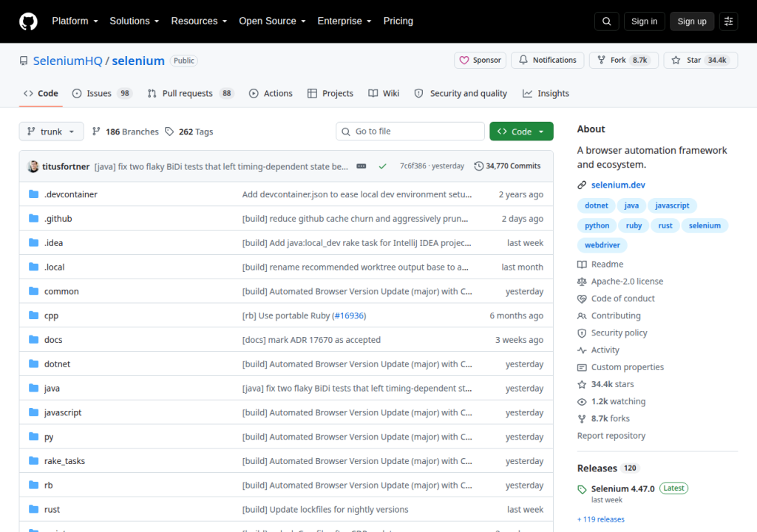Viewport: 757px width, 532px height.
Task: Click the fork icon beside 8.7k forks
Action: coord(582,418)
